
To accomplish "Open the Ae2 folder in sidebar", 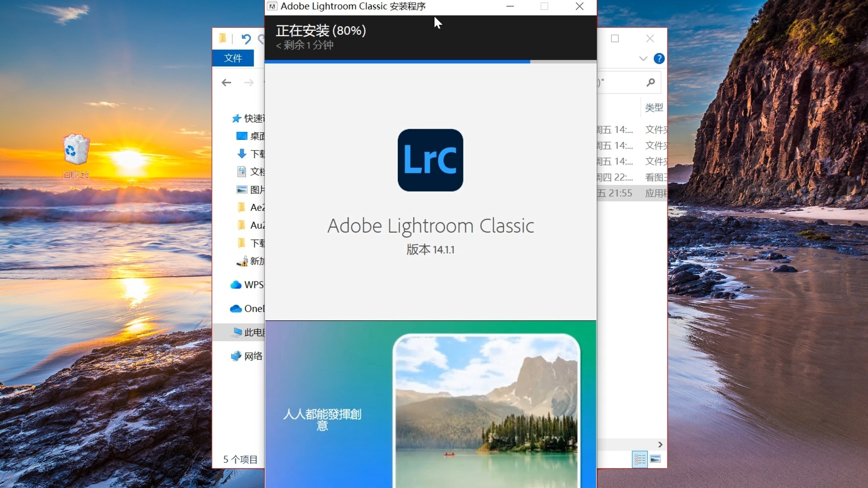I will 251,207.
